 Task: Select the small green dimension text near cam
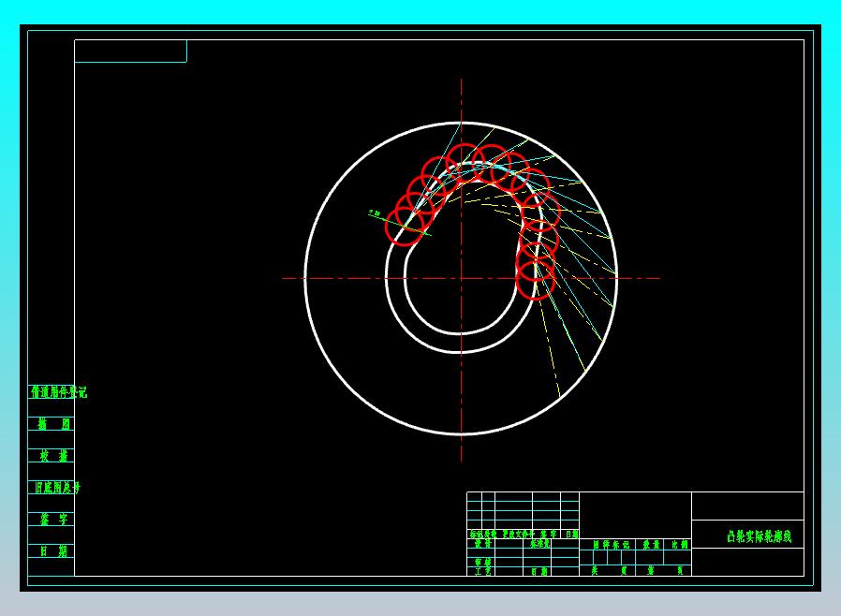375,213
